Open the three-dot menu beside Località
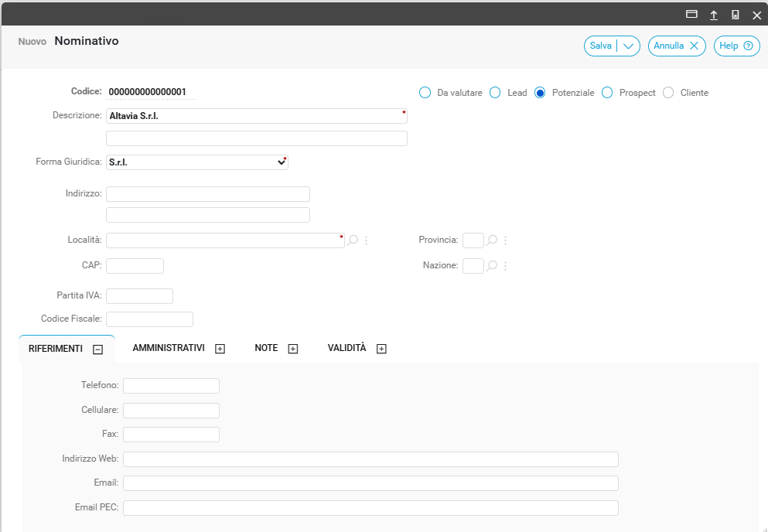768x532 pixels. point(367,240)
